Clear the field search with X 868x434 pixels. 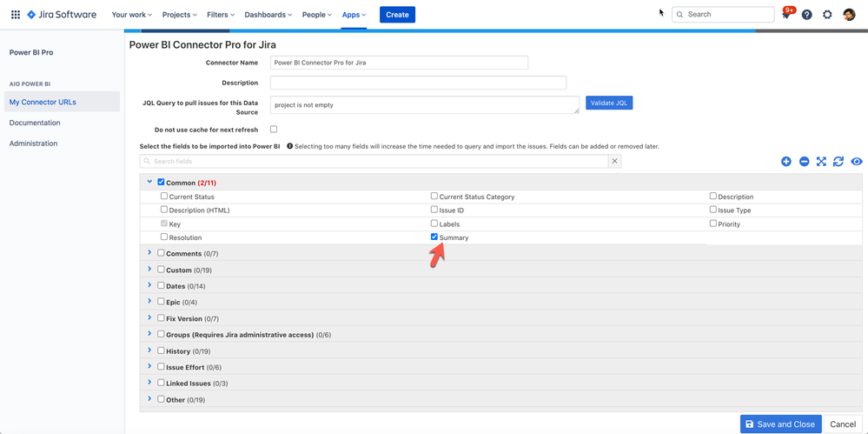click(614, 161)
